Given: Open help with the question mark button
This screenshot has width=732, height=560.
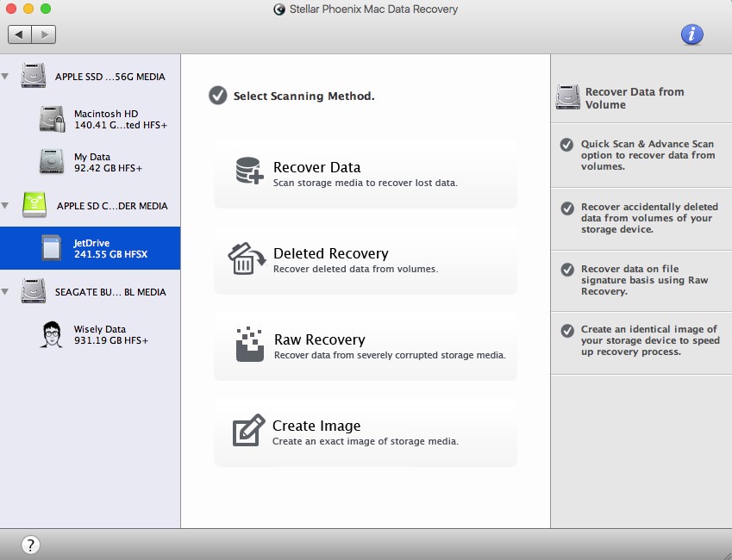Looking at the screenshot, I should 30,544.
